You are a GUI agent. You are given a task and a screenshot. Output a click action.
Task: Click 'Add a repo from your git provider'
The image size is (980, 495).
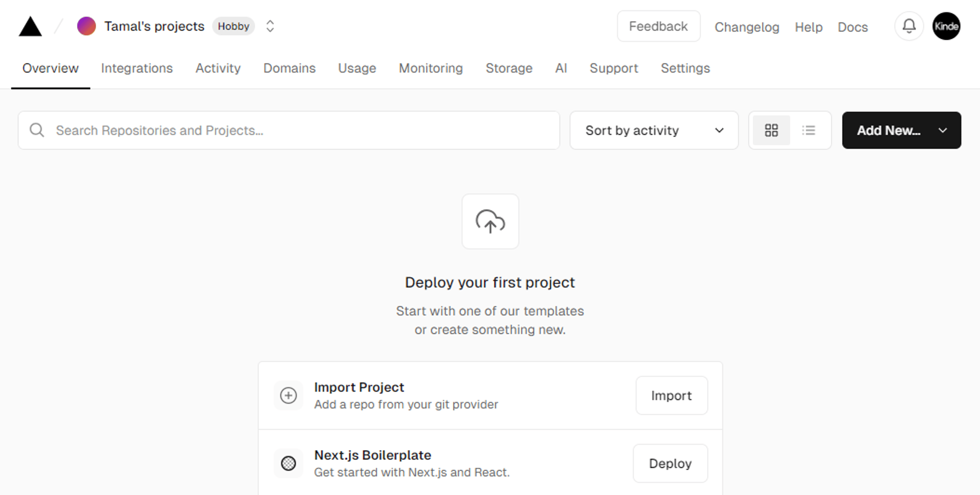tap(406, 405)
